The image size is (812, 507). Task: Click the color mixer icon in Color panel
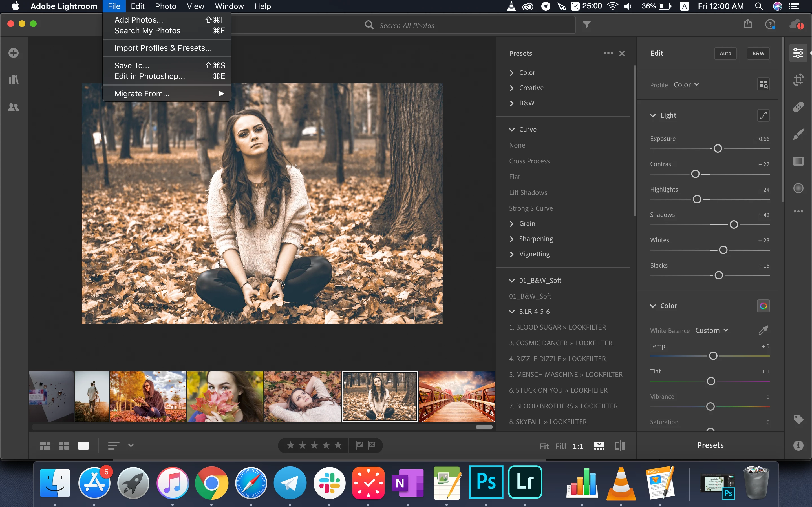[763, 306]
